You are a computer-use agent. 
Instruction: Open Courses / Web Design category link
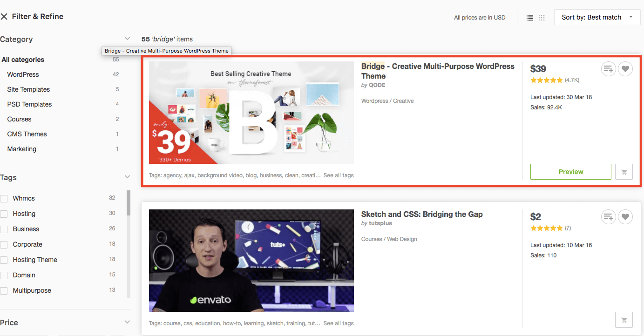pyautogui.click(x=389, y=239)
